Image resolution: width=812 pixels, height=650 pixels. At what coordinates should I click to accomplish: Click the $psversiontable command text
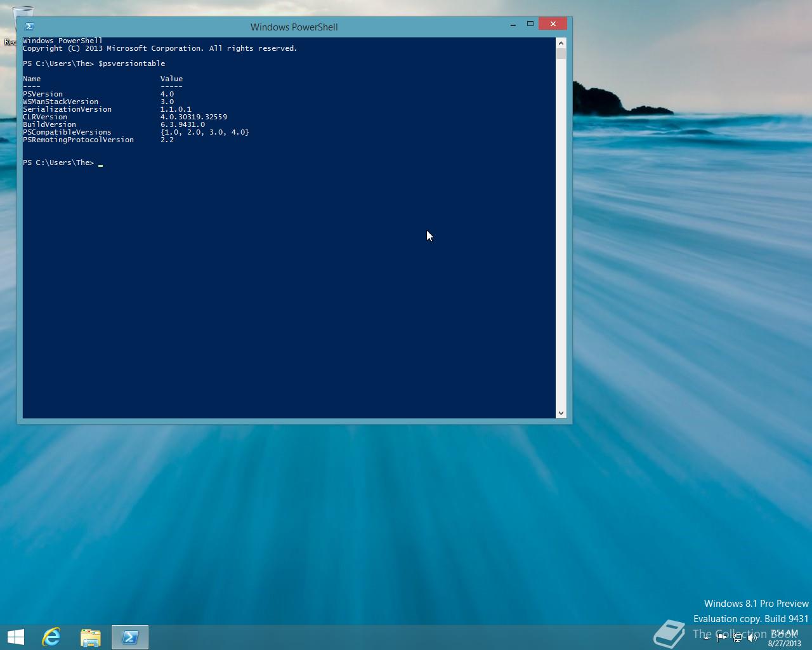point(131,63)
